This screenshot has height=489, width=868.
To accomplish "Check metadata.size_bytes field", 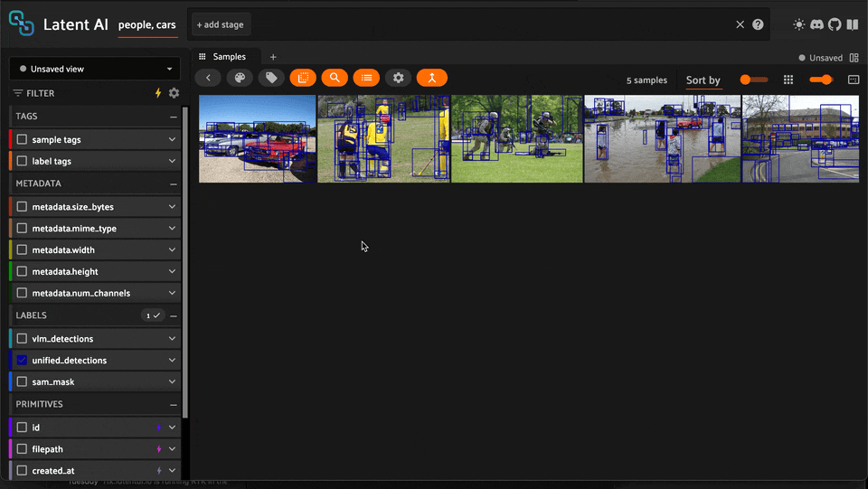I will (22, 206).
